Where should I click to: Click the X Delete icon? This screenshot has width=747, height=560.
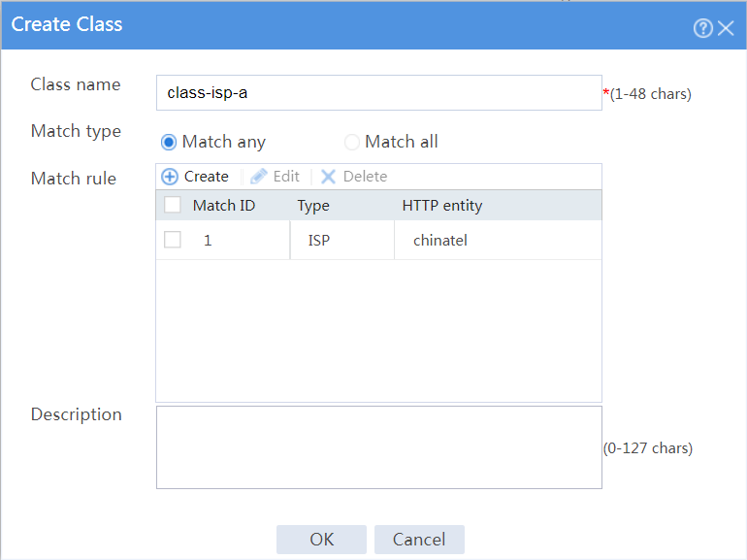pyautogui.click(x=328, y=177)
